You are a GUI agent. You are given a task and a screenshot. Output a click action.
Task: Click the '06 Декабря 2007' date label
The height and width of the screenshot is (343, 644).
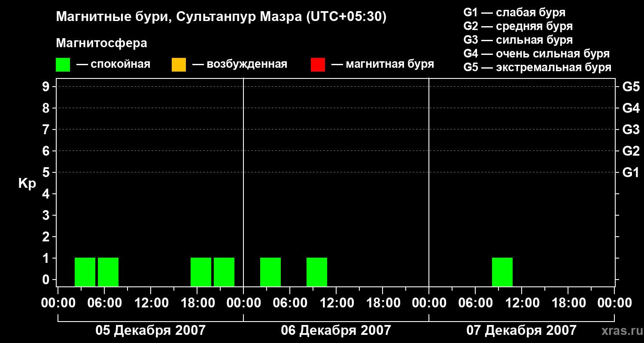(x=336, y=331)
